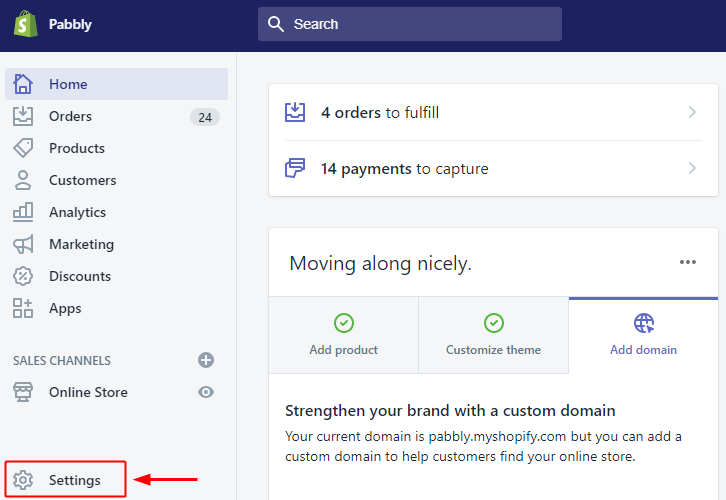This screenshot has width=726, height=500.
Task: Select the Add domain tab
Action: pyautogui.click(x=644, y=335)
